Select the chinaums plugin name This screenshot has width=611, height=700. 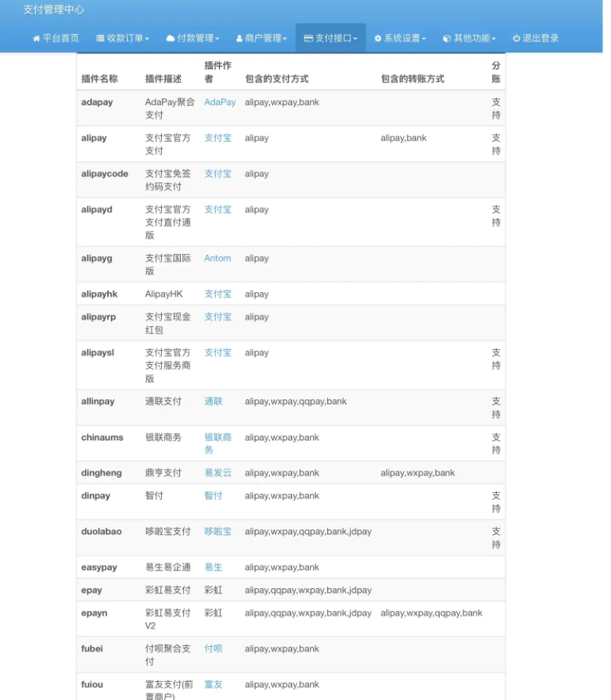tap(102, 437)
